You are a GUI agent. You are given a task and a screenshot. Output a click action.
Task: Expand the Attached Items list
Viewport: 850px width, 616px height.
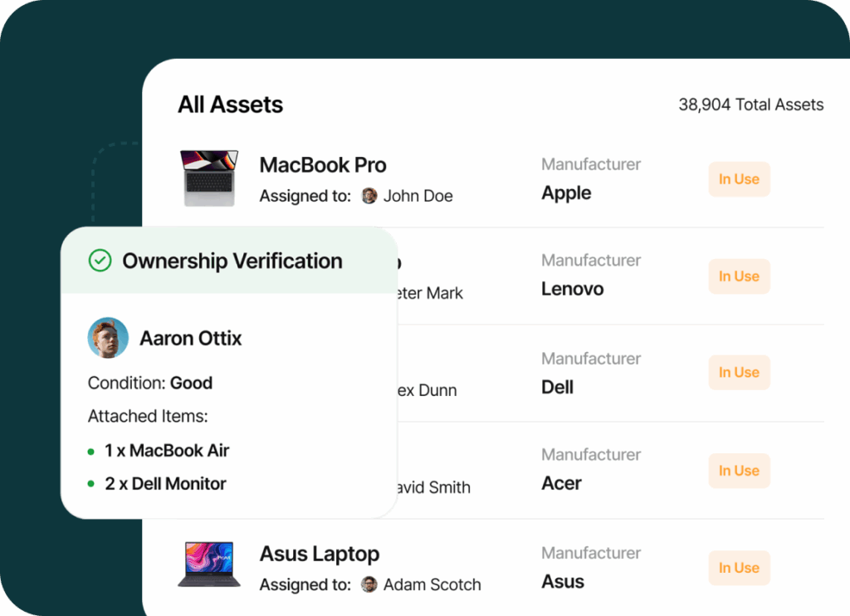(148, 416)
